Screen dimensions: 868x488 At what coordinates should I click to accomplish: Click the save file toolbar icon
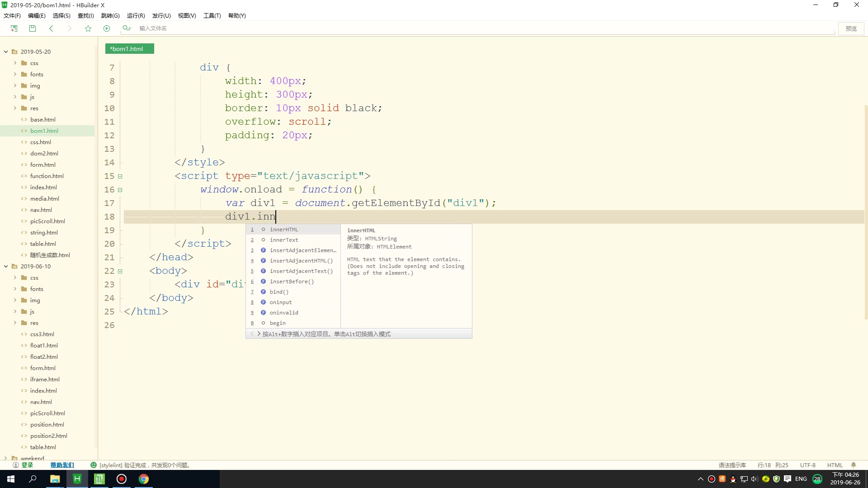click(33, 28)
